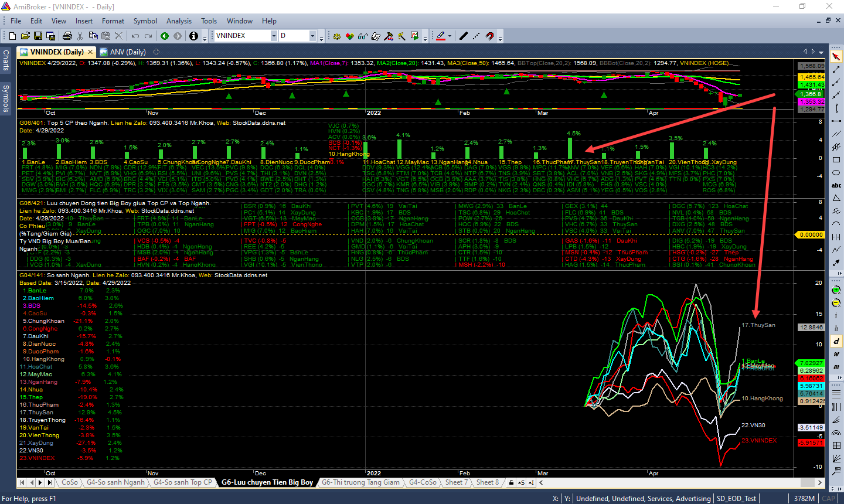Switch to G4-So sanh Nganh sheet
The width and height of the screenshot is (844, 504).
click(x=115, y=482)
